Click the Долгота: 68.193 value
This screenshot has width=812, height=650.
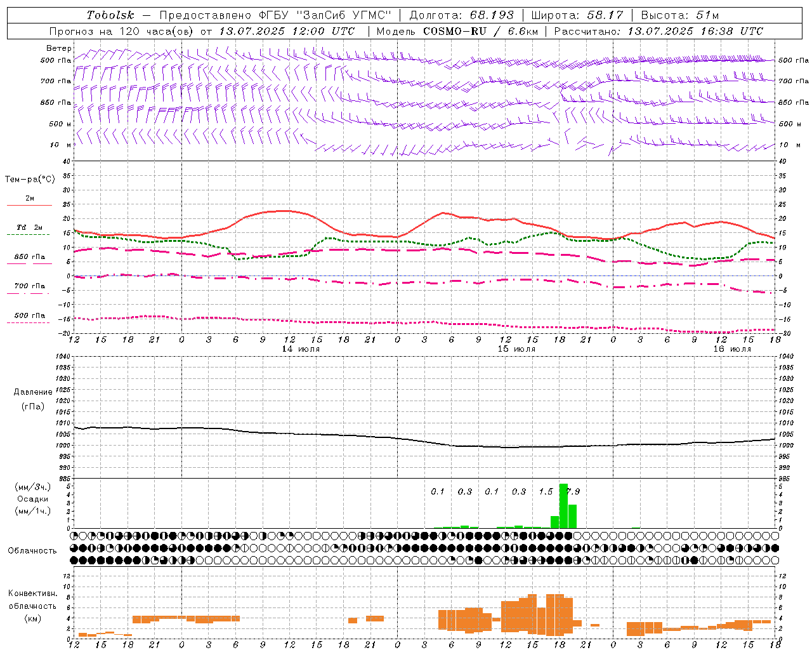pos(461,15)
